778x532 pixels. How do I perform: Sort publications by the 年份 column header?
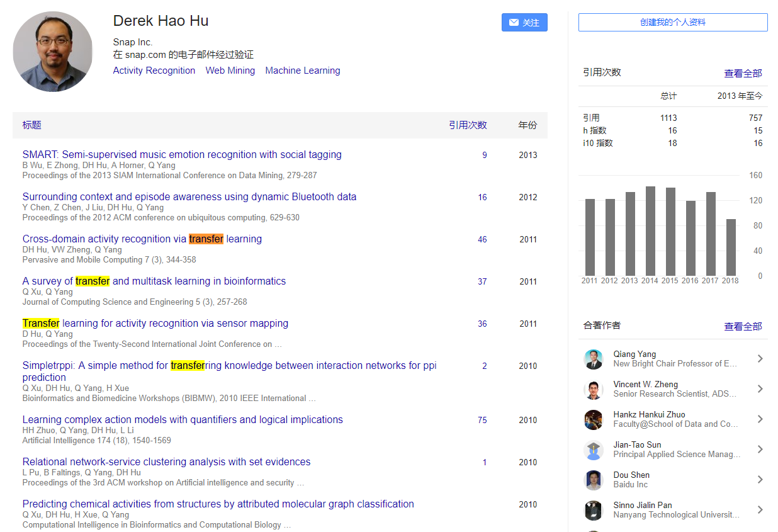pos(527,125)
